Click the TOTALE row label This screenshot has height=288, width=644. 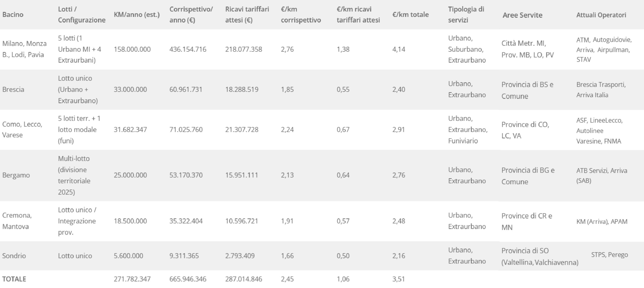click(14, 279)
